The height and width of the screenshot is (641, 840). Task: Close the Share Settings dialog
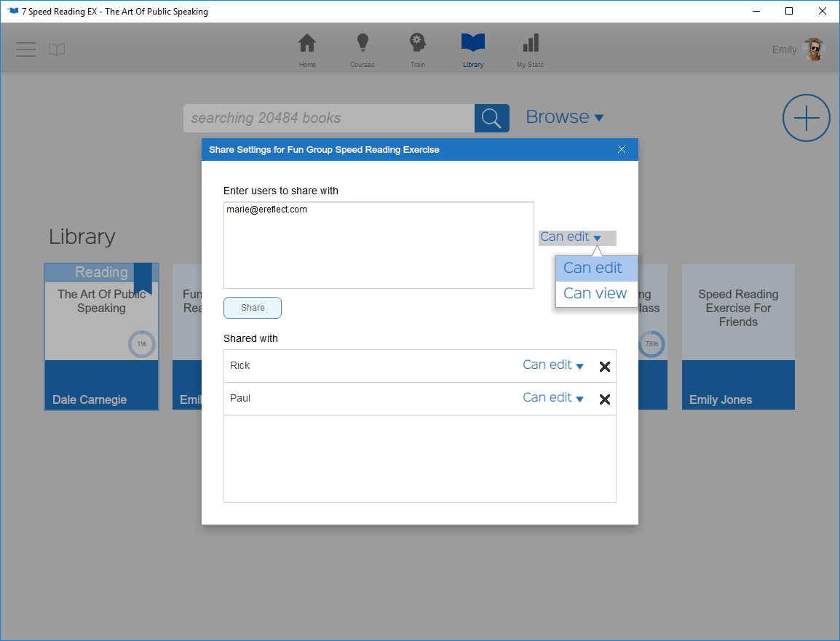(x=622, y=149)
